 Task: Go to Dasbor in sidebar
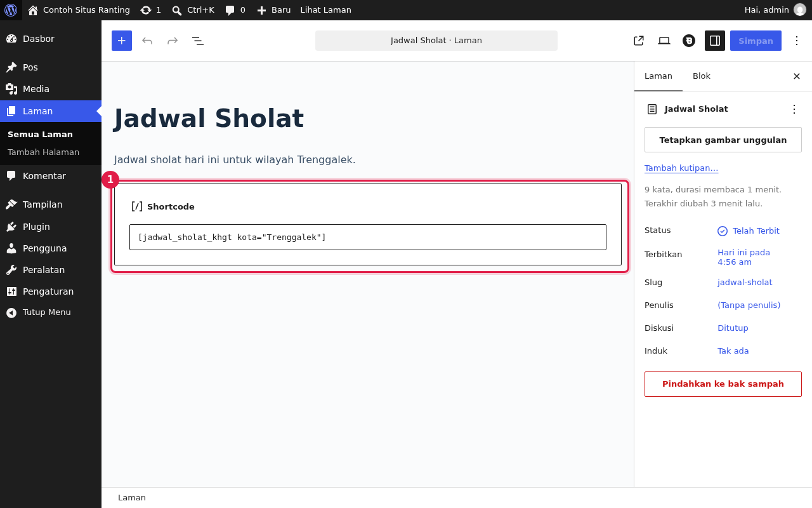click(x=51, y=39)
